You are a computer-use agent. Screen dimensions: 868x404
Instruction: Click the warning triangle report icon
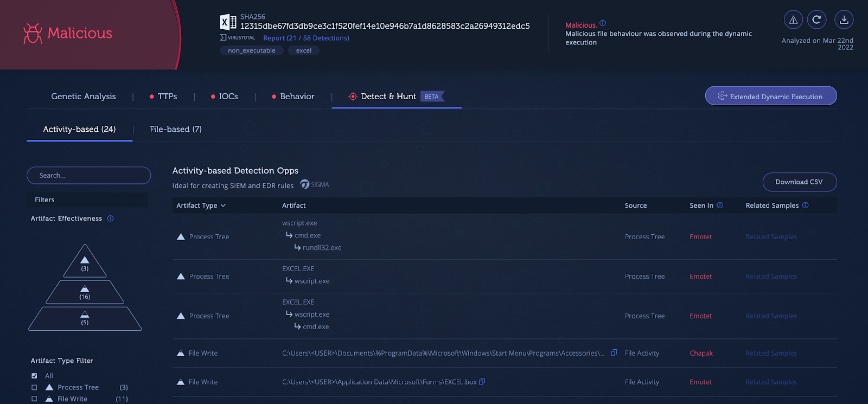pos(793,20)
